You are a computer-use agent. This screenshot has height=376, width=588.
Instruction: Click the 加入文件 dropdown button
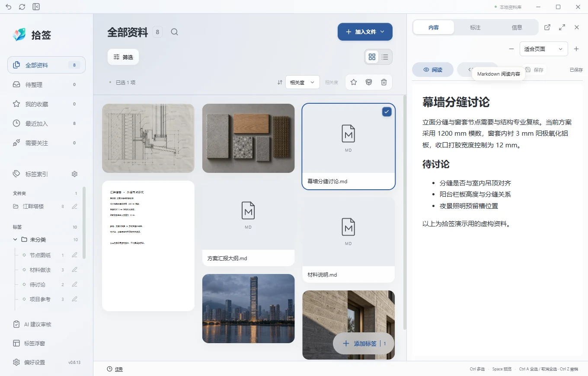coord(365,32)
